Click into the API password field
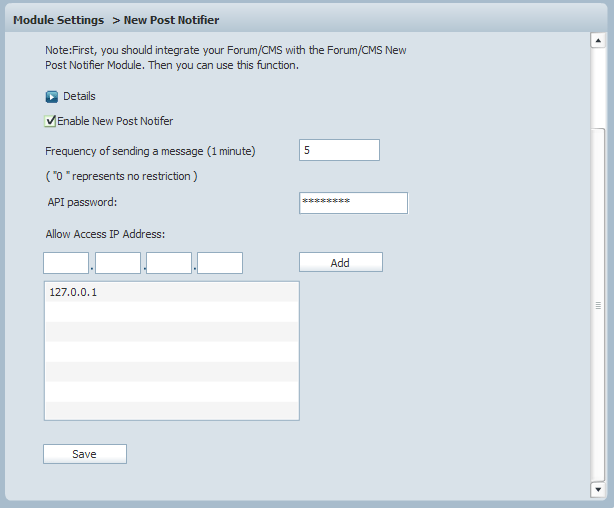 pos(353,203)
